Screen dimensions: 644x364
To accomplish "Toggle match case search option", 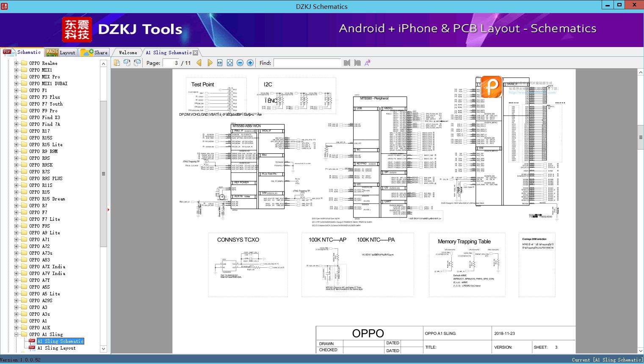I will click(368, 63).
